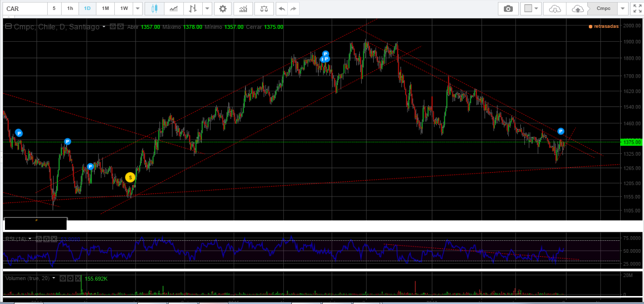Open the RSI indicator settings gear
This screenshot has height=304, width=644.
pyautogui.click(x=45, y=239)
